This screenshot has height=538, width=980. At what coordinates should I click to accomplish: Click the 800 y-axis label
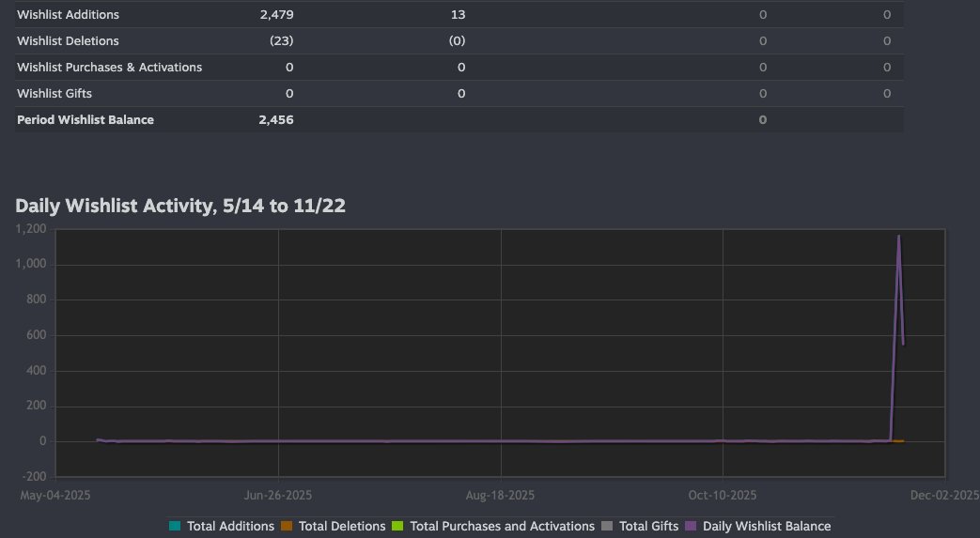[37, 300]
